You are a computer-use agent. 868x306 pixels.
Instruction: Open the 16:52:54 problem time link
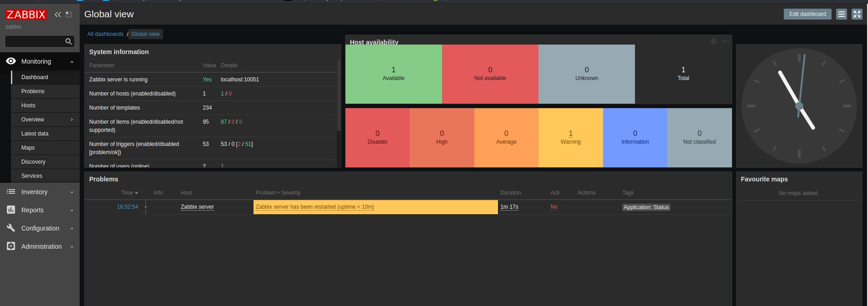click(x=127, y=207)
